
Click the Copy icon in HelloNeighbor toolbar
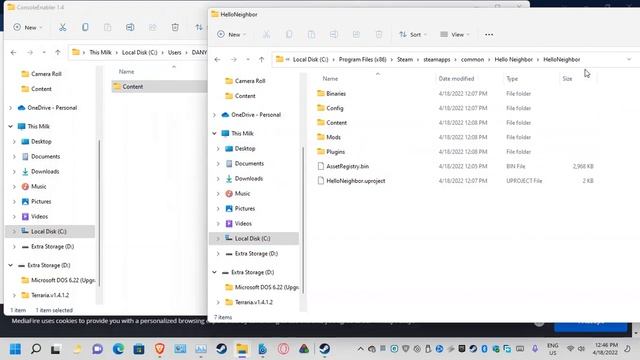pyautogui.click(x=289, y=35)
